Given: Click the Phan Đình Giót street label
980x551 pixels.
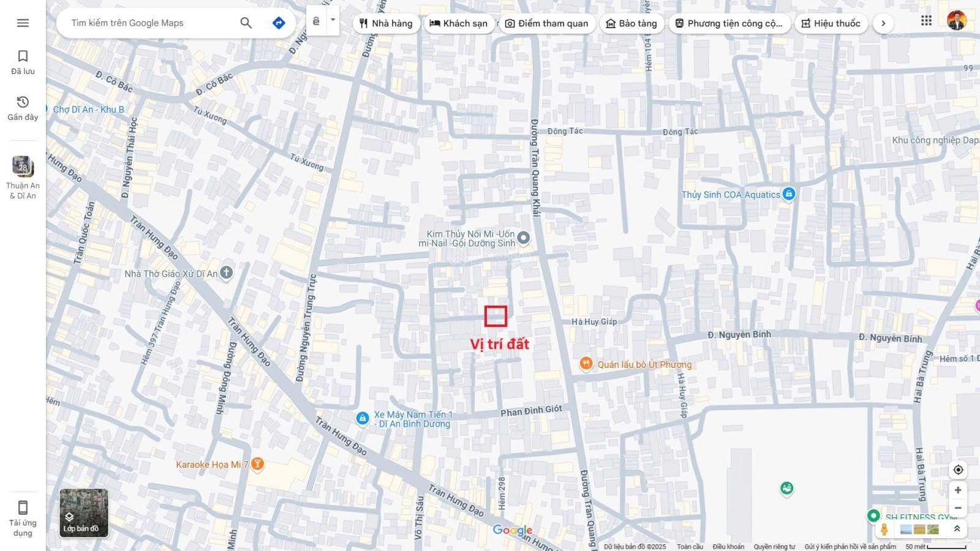Looking at the screenshot, I should pos(531,411).
